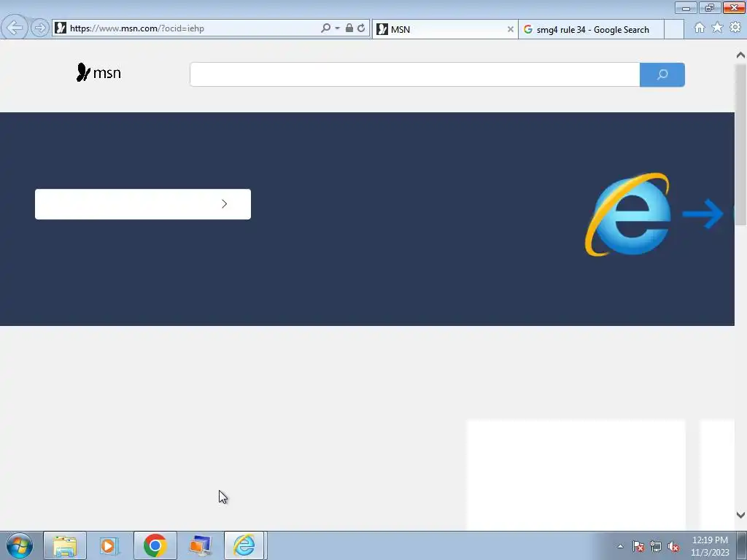Viewport: 747px width, 560px height.
Task: Open Action Center flag icon in tray
Action: click(638, 547)
